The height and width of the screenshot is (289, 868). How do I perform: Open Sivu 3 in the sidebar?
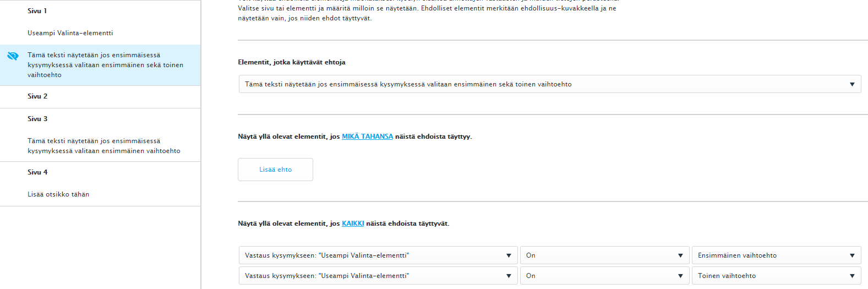click(37, 119)
